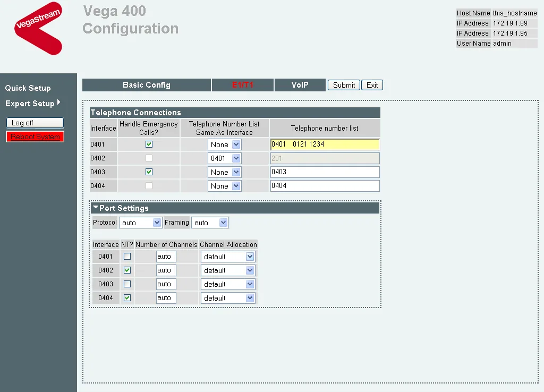Disable NT checkbox for port 0402
544x392 pixels.
pyautogui.click(x=127, y=270)
